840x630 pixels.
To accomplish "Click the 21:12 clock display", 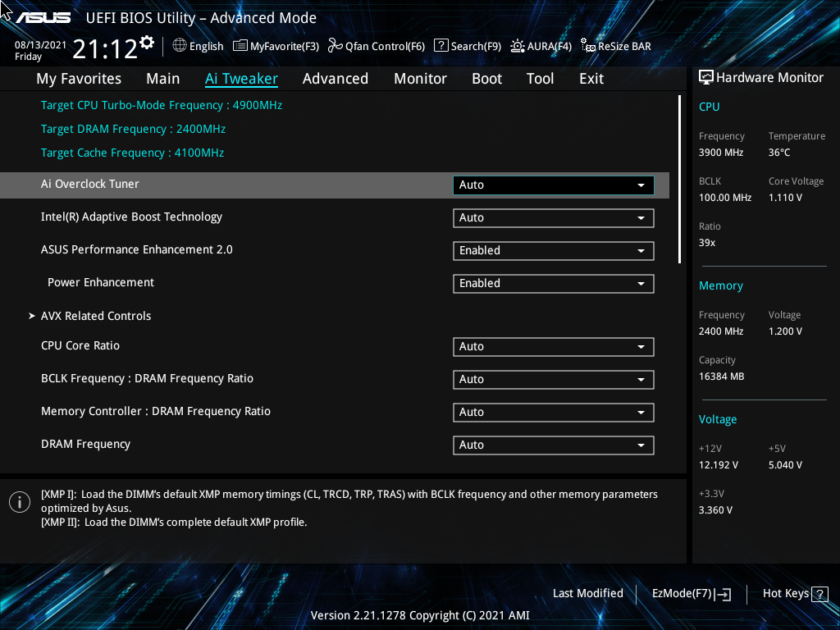I will 104,48.
